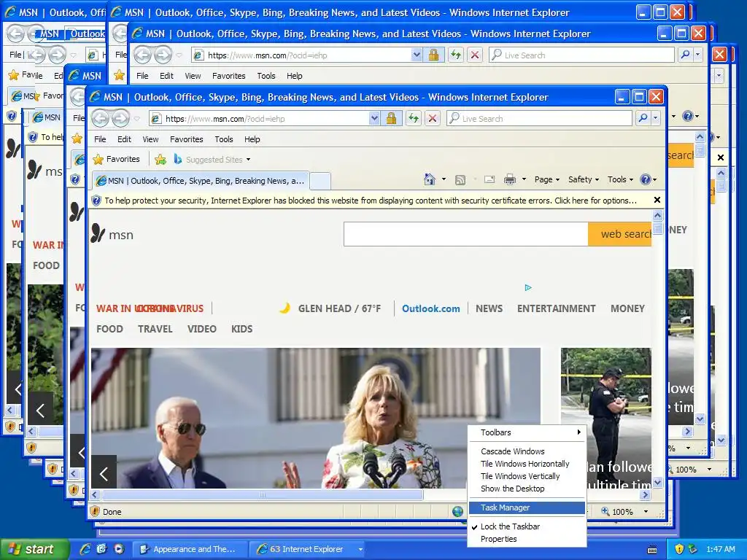The width and height of the screenshot is (747, 560).
Task: Select Tile Windows Vertically
Action: click(519, 475)
